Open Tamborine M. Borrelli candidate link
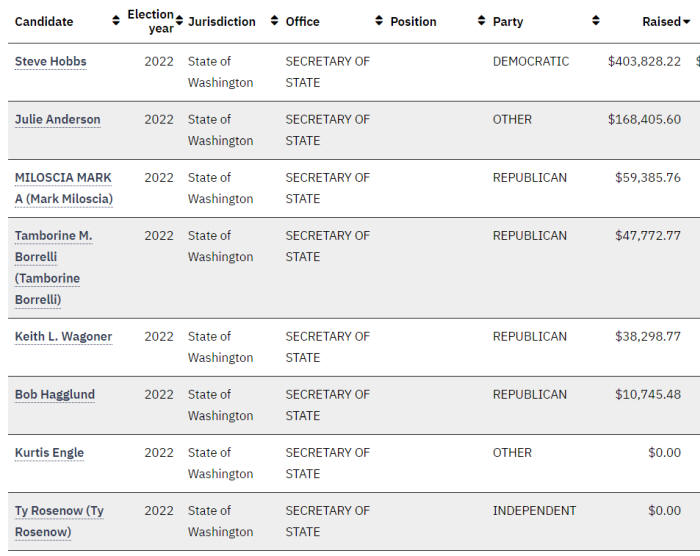Viewport: 700px width, 556px height. pos(54,268)
